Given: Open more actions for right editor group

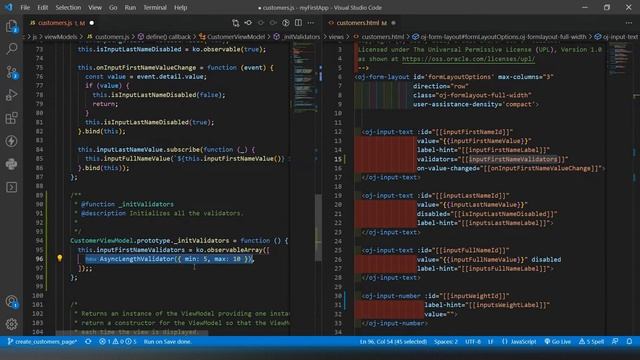Looking at the screenshot, I should (629, 23).
